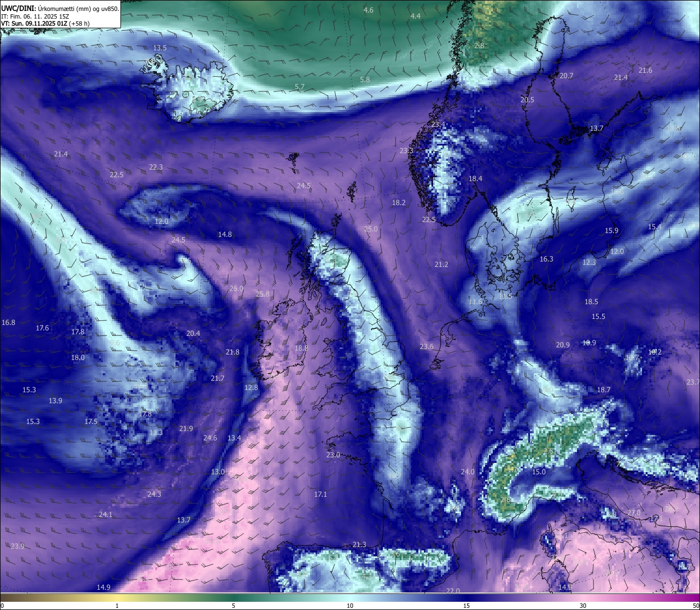
Task: Click the value 18.4 over southern Norway
Action: (x=475, y=179)
